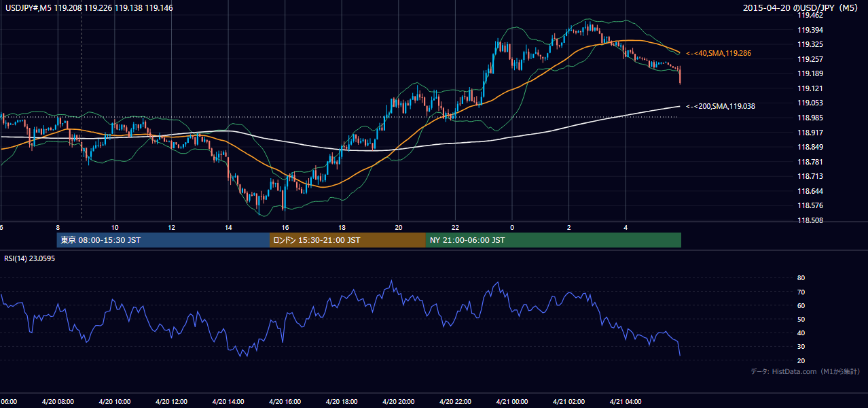Select the Tokyo 08:00-15:30 JST session bar
868x408 pixels.
(164, 240)
